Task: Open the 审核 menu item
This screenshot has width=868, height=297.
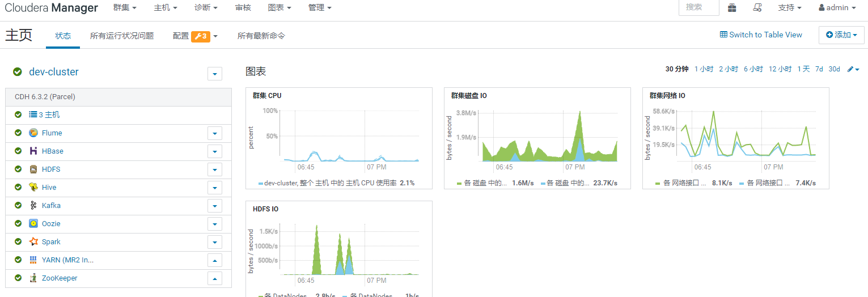Action: (243, 8)
